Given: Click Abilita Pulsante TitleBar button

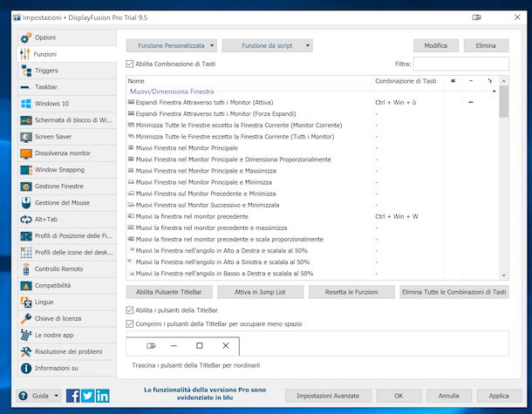Looking at the screenshot, I should pos(169,292).
